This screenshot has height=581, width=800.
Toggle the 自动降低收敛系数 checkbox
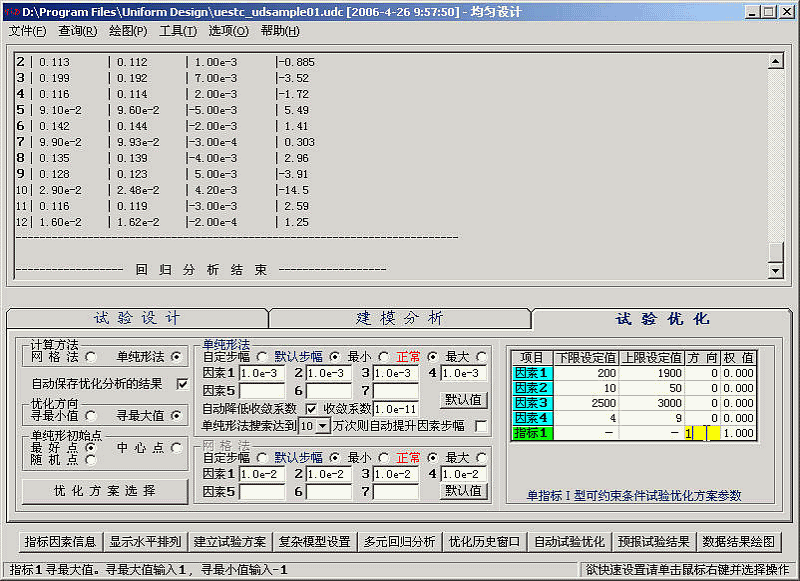pos(310,408)
